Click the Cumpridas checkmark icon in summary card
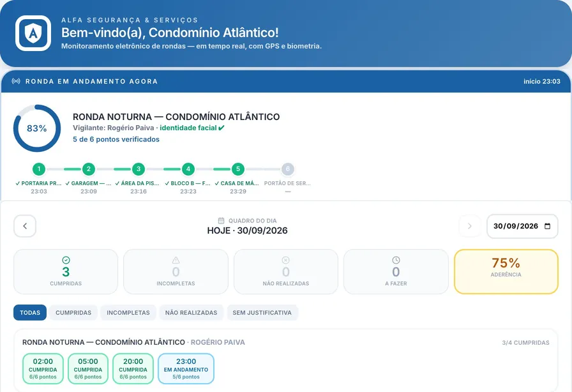The width and height of the screenshot is (572, 392). [66, 260]
